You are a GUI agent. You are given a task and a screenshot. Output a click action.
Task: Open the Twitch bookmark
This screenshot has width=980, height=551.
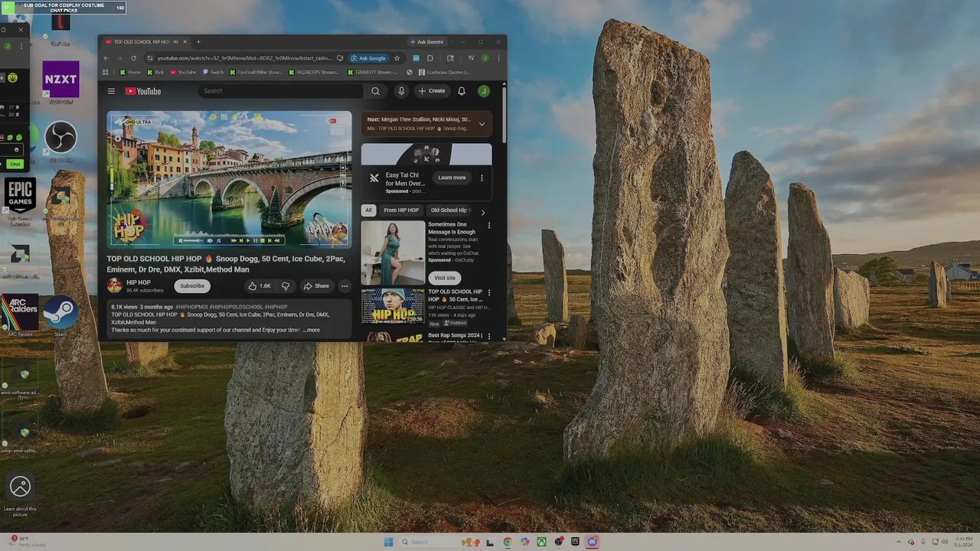point(213,73)
